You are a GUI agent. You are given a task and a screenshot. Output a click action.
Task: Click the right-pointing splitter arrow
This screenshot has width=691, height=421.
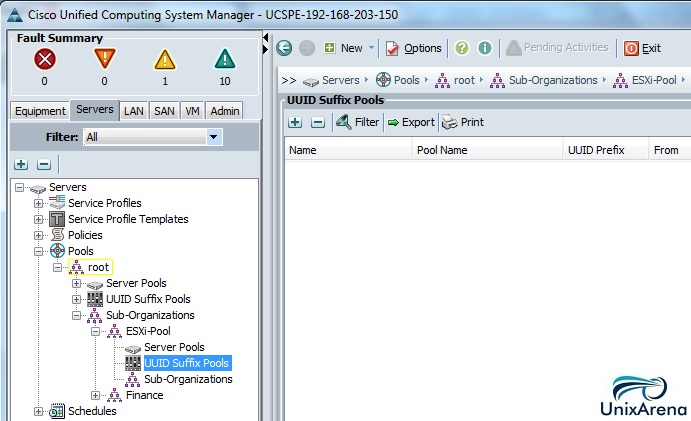[265, 50]
